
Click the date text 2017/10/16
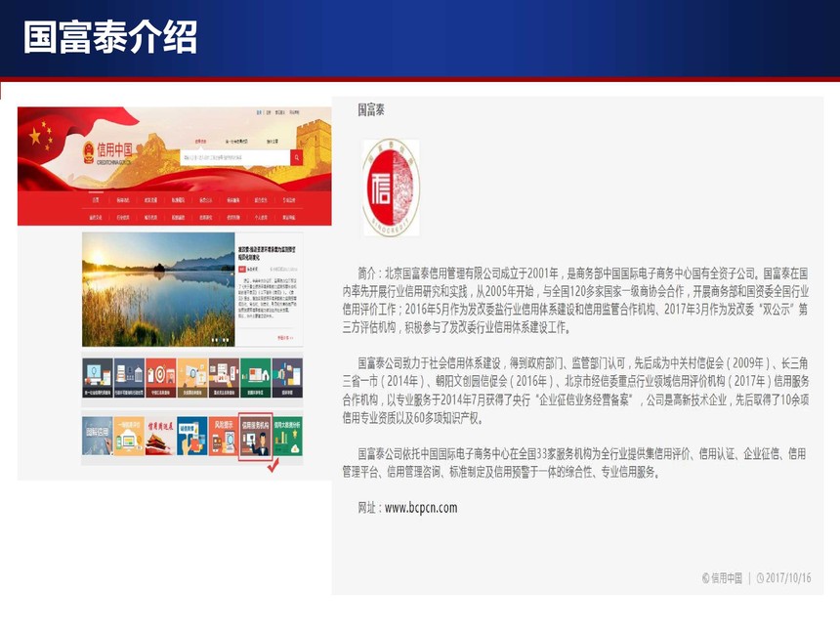[788, 578]
